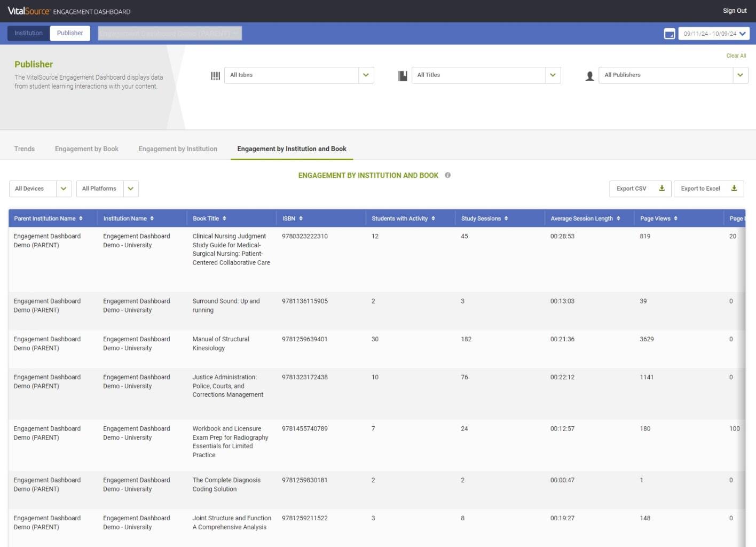Switch to the Institution view toggle
Viewport: 756px width, 547px height.
[x=28, y=33]
